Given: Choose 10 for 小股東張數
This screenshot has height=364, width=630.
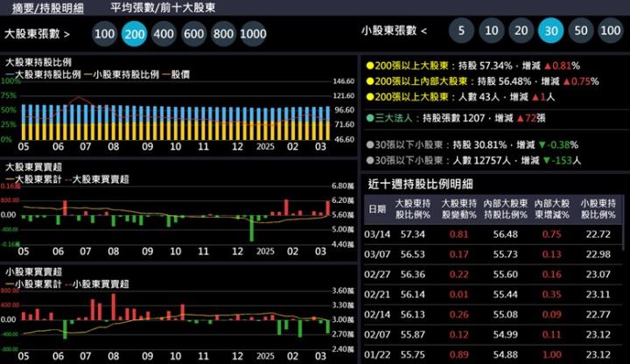Looking at the screenshot, I should click(492, 31).
